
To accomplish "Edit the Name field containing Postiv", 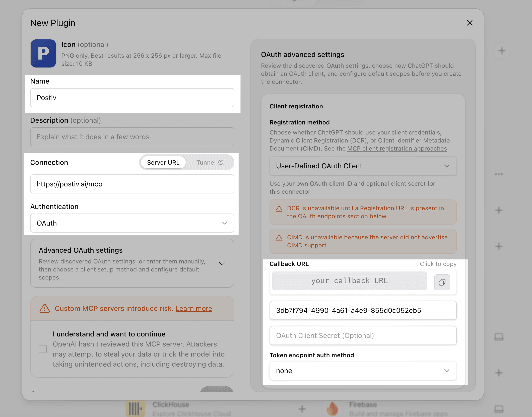I will coord(132,98).
